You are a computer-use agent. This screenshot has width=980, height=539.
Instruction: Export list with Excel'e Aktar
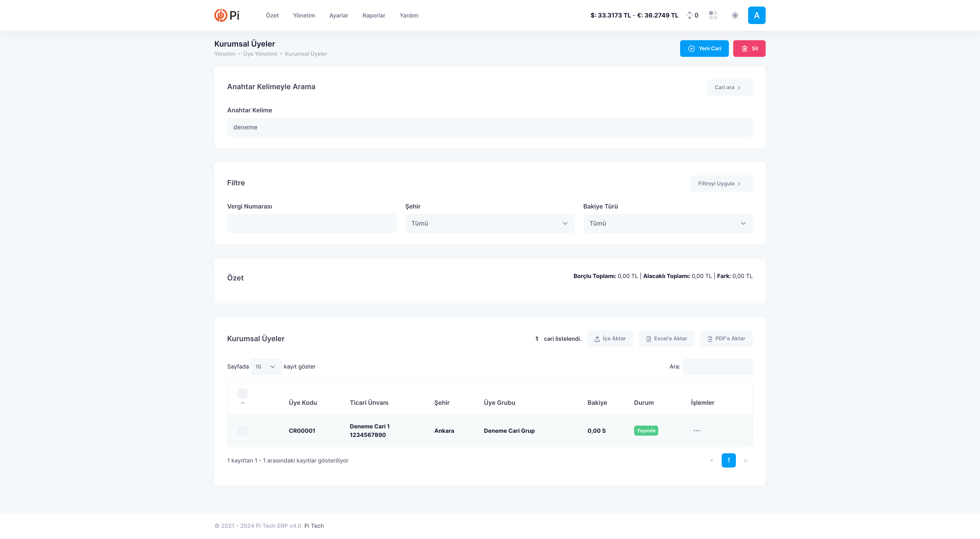667,339
